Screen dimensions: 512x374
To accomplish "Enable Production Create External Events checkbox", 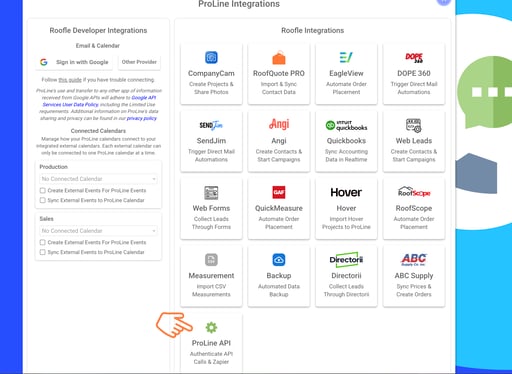I will 42,191.
